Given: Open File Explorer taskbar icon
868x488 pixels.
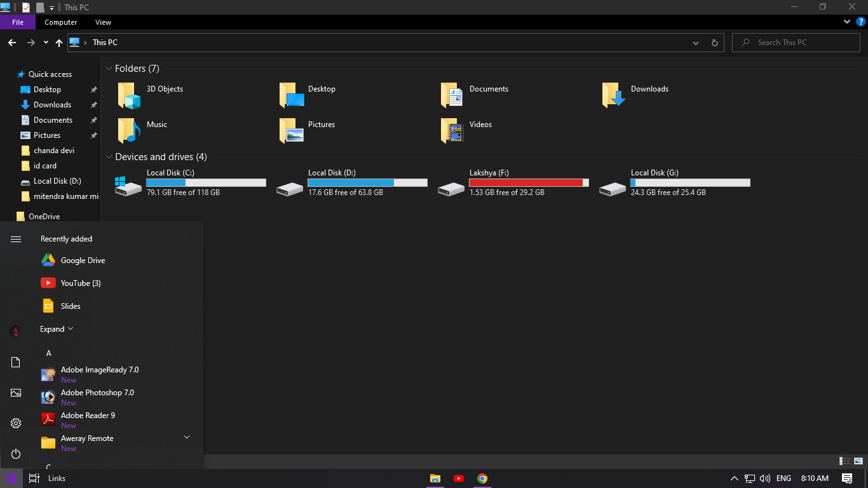Looking at the screenshot, I should [x=435, y=478].
